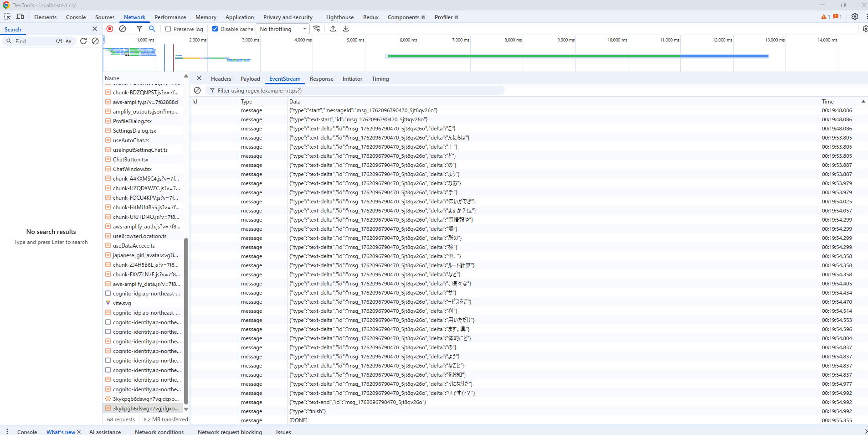Open AI assistance in the drawer
868x435 pixels.
[x=105, y=432]
